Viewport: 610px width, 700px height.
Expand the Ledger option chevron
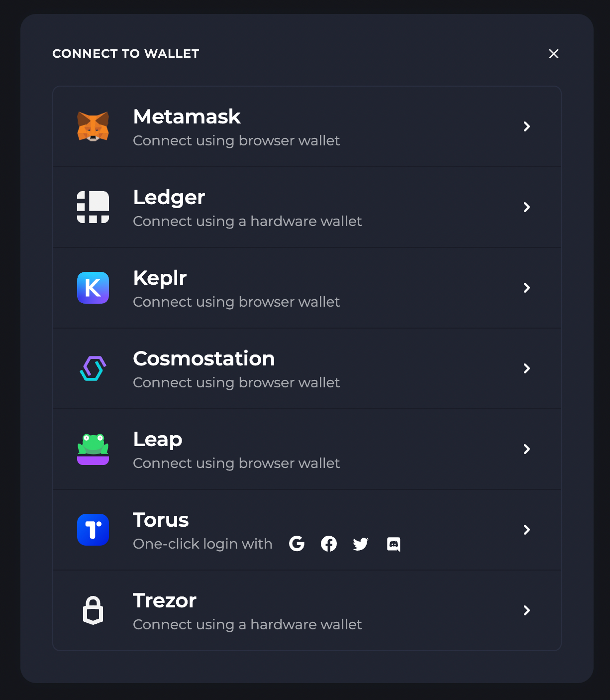527,207
